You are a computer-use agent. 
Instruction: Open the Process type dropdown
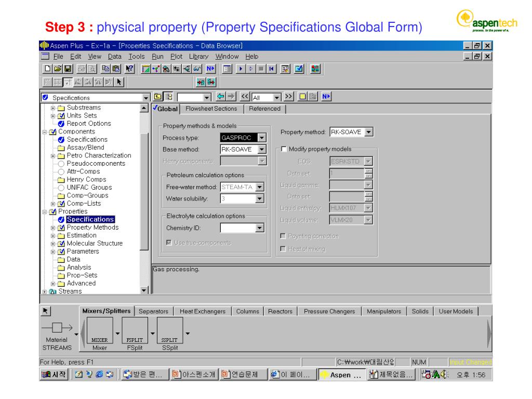click(x=262, y=138)
